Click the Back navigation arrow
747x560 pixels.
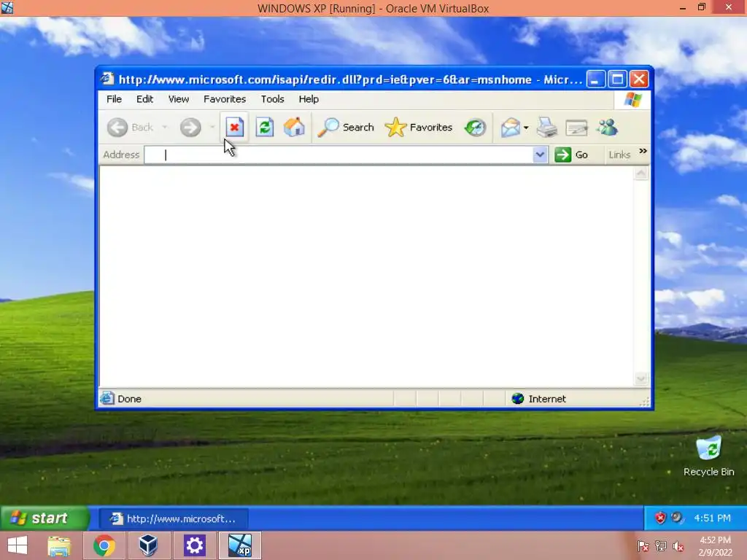(x=117, y=127)
